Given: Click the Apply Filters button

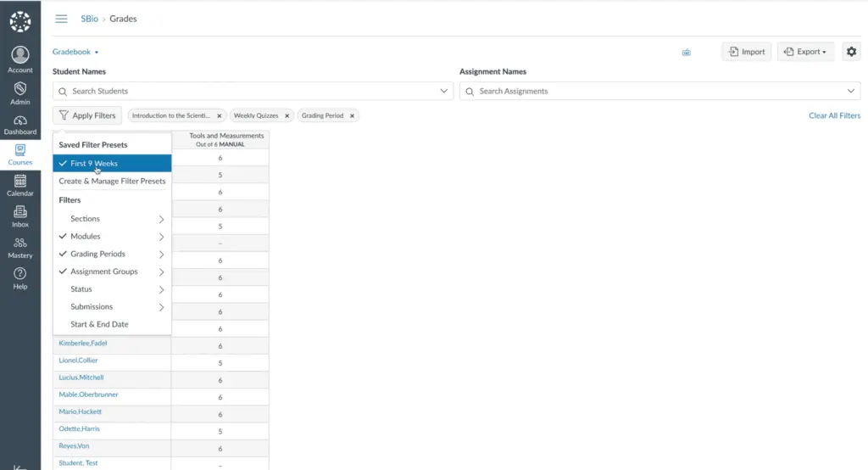Looking at the screenshot, I should 87,115.
